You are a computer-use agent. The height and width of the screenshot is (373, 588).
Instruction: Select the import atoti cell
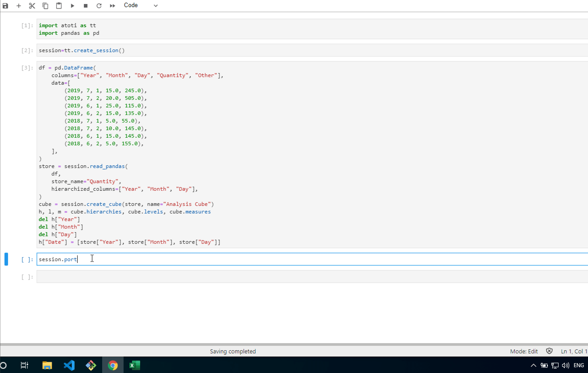point(293,29)
